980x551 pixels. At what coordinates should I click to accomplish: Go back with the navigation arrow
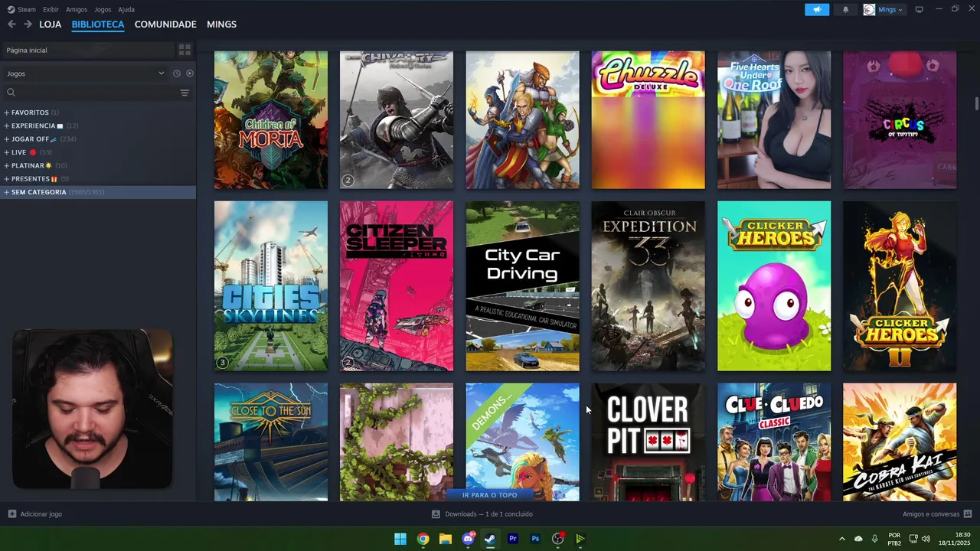[x=11, y=24]
